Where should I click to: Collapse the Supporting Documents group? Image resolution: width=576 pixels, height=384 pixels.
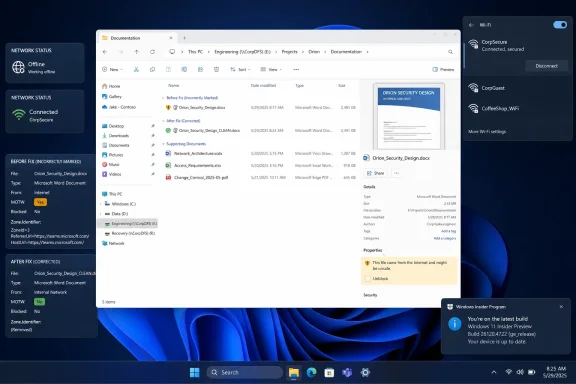163,144
